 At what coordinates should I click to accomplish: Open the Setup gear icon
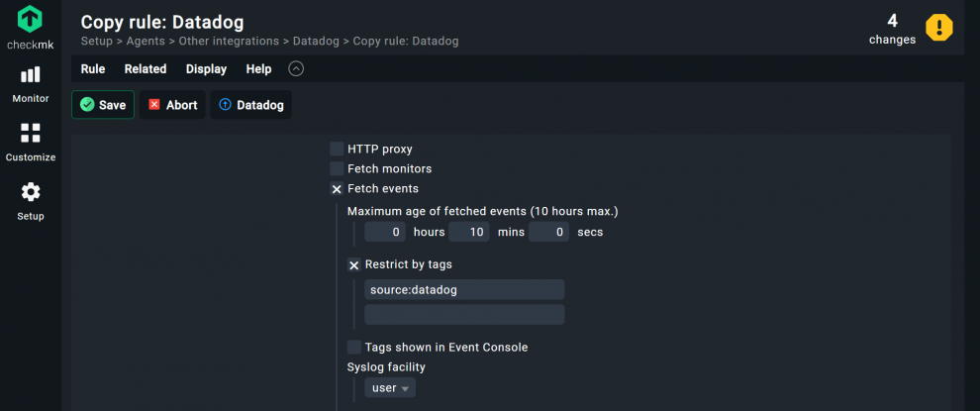[x=30, y=192]
